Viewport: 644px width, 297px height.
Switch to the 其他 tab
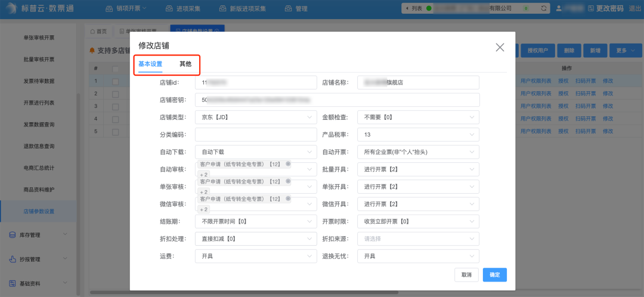click(x=185, y=64)
